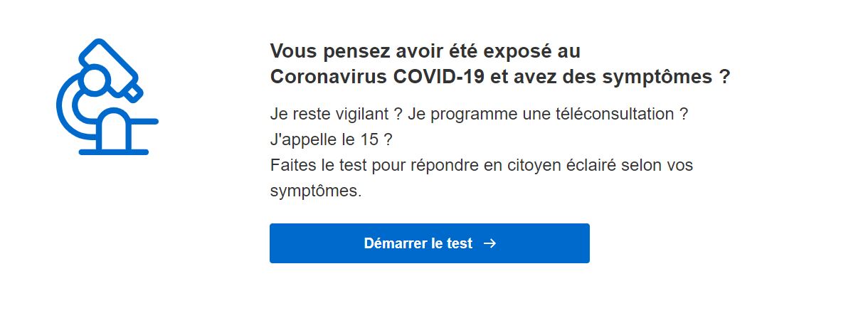
Task: Click the blue microscope icon
Action: coord(107,96)
